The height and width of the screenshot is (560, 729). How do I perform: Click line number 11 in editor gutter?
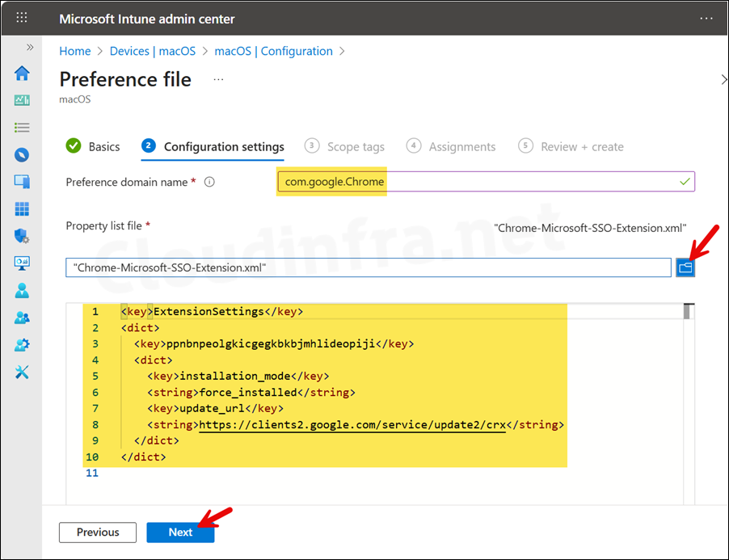point(92,473)
